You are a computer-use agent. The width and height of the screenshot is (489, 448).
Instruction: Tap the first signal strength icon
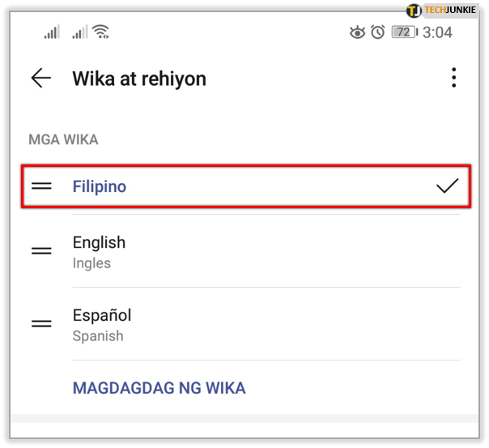[52, 32]
